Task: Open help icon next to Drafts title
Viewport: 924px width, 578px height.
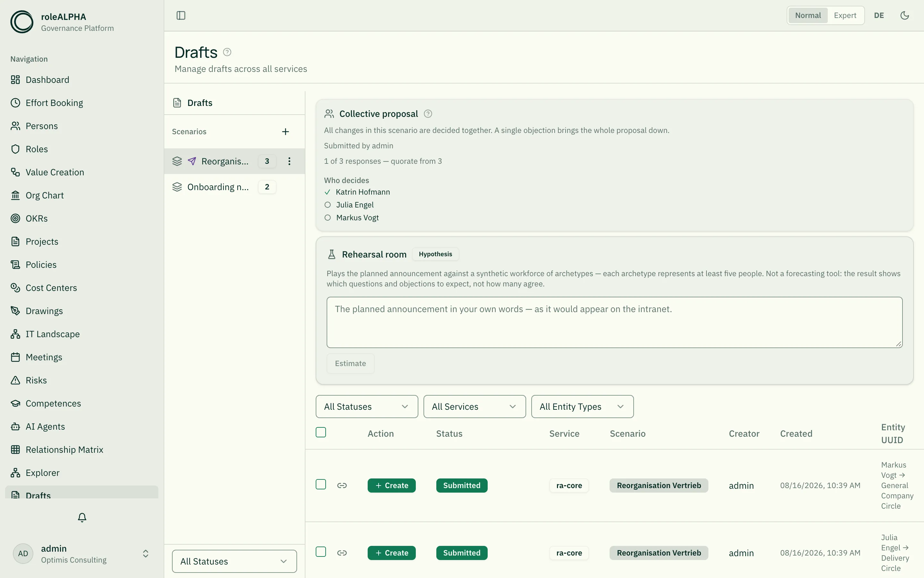Action: (227, 52)
